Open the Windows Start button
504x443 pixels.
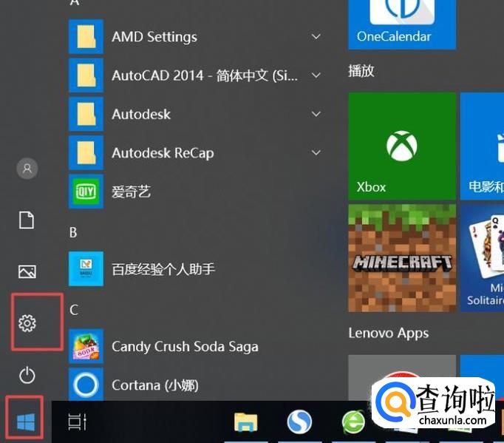click(26, 422)
